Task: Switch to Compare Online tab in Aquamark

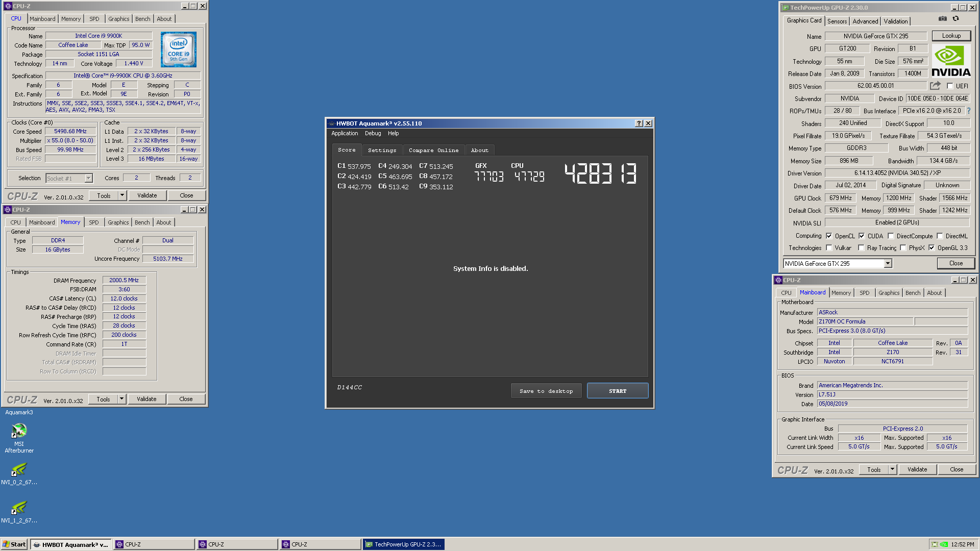Action: [433, 151]
